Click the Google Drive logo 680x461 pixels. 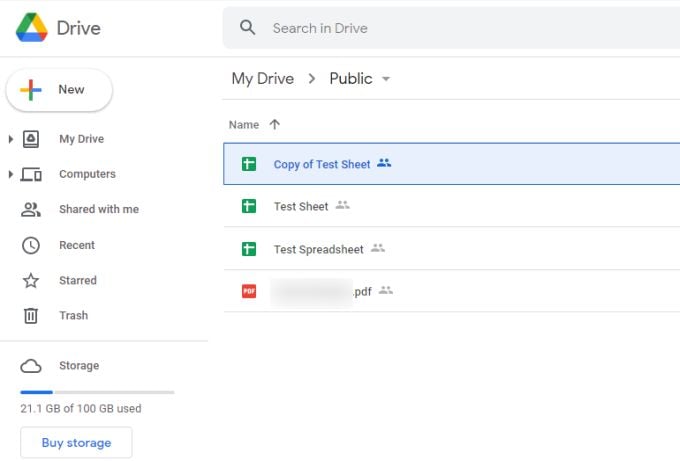point(32,28)
